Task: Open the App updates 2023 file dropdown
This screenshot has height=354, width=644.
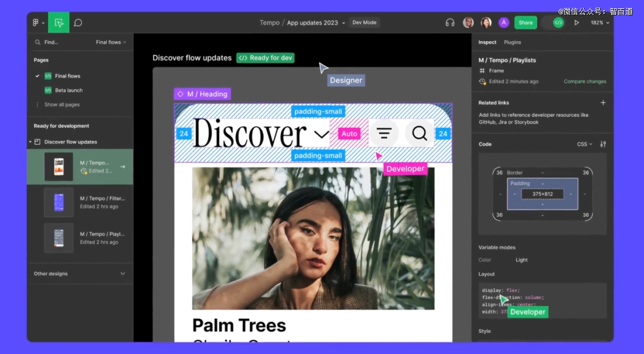Action: click(x=315, y=23)
